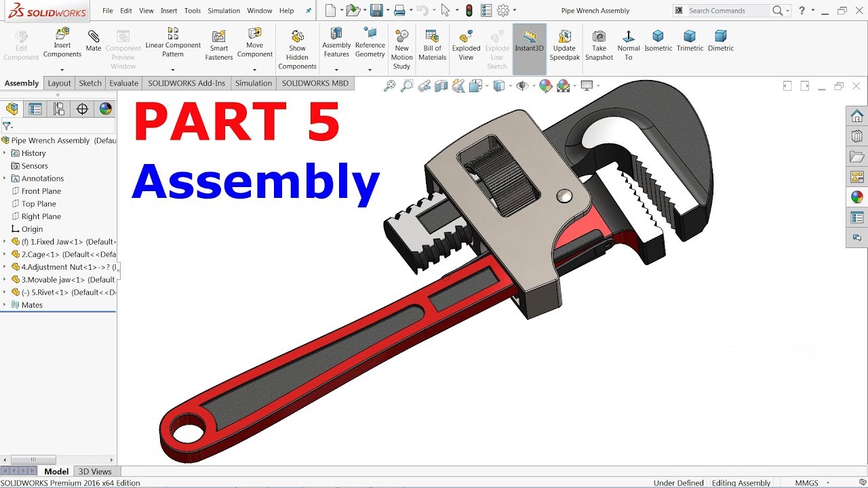Select 3.Movable jaw component in tree

pyautogui.click(x=63, y=279)
